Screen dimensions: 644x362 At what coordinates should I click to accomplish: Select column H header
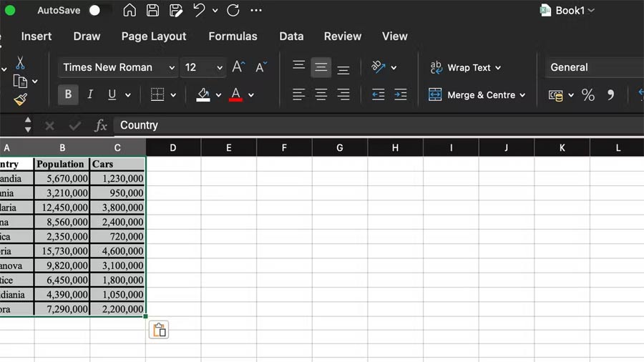pyautogui.click(x=395, y=148)
